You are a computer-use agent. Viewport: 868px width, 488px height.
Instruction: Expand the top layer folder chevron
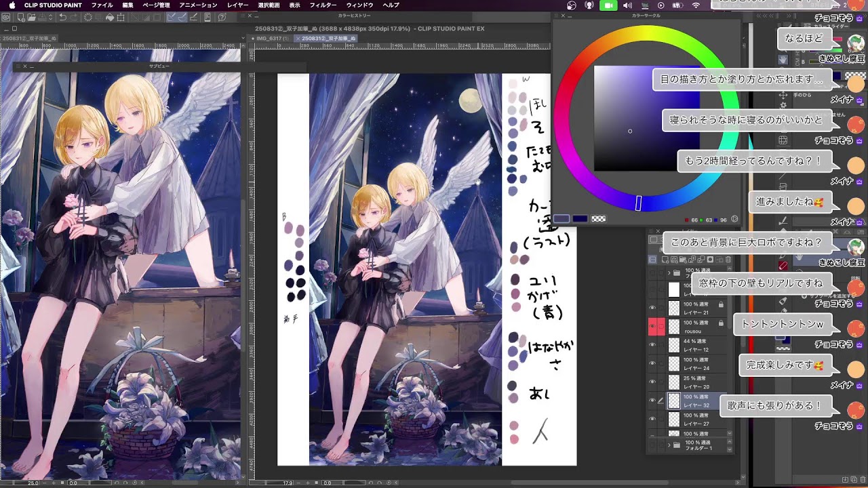(x=669, y=272)
